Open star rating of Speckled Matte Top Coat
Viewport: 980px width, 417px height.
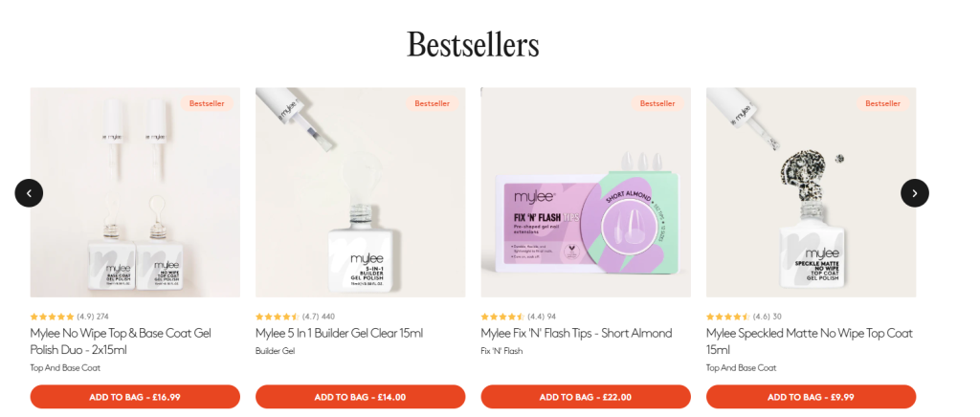[744, 317]
